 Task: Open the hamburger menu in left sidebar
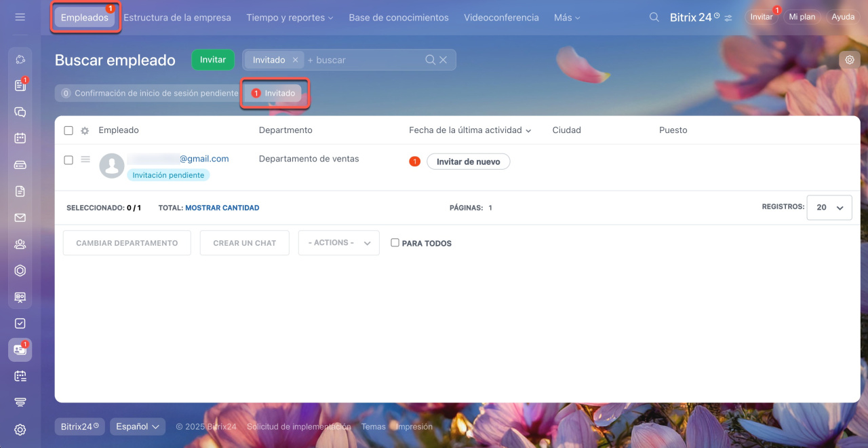(x=20, y=17)
